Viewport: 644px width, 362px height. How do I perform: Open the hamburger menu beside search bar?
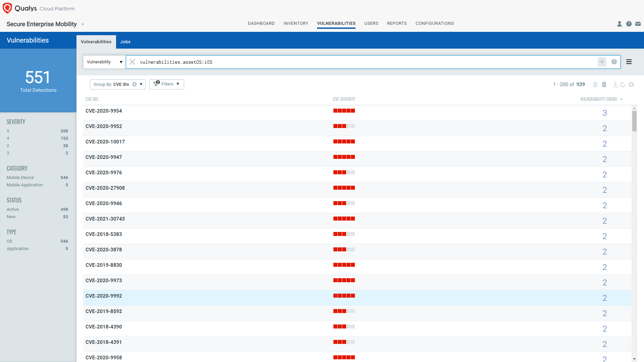pos(629,62)
